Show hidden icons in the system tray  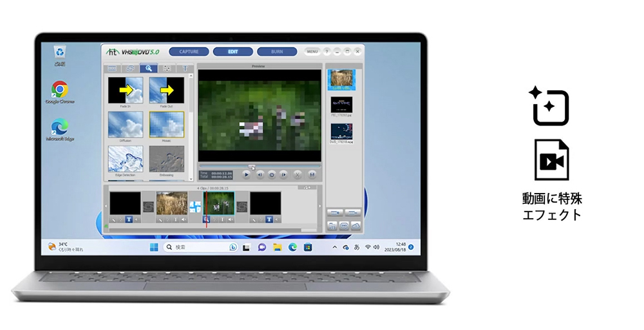335,248
